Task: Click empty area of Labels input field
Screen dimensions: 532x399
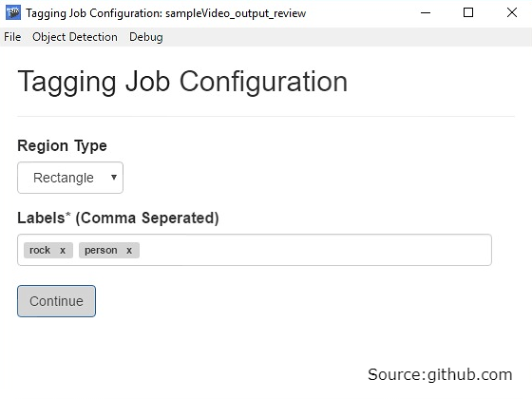Action: click(x=314, y=250)
